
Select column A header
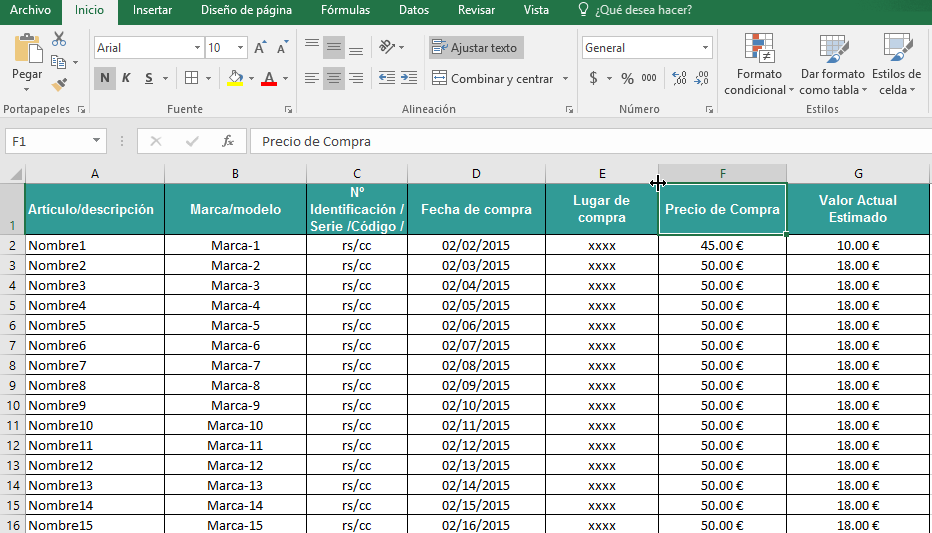click(x=95, y=174)
